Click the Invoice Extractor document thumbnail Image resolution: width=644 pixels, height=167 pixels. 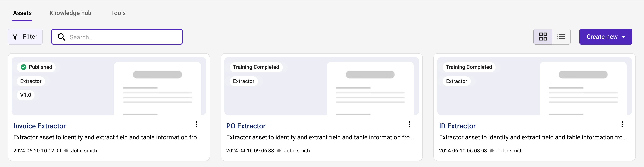click(158, 88)
